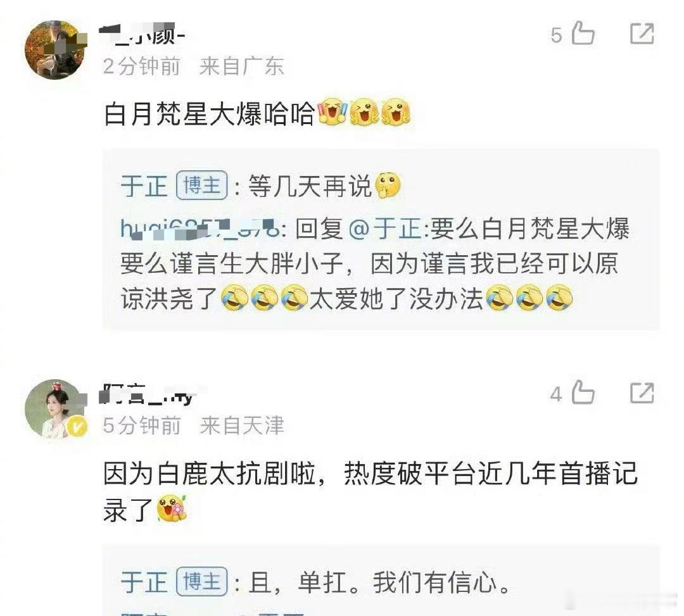Open the huqi replier's username link

[200, 229]
